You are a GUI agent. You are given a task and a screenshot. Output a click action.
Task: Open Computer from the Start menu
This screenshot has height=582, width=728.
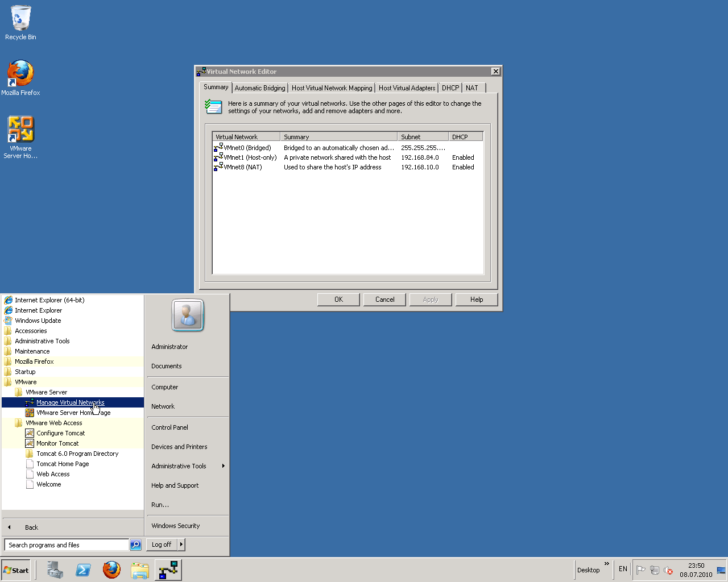(188, 387)
